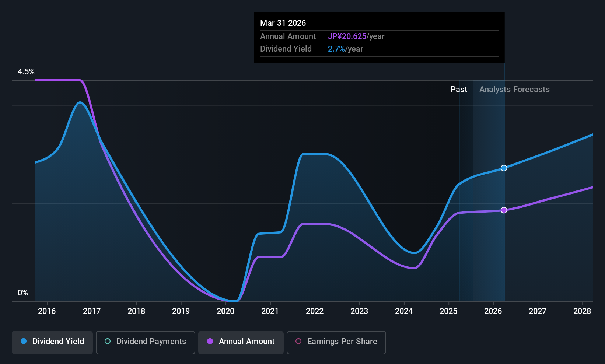This screenshot has height=364, width=605.
Task: Click the 2023 x-axis year label
Action: click(x=359, y=311)
